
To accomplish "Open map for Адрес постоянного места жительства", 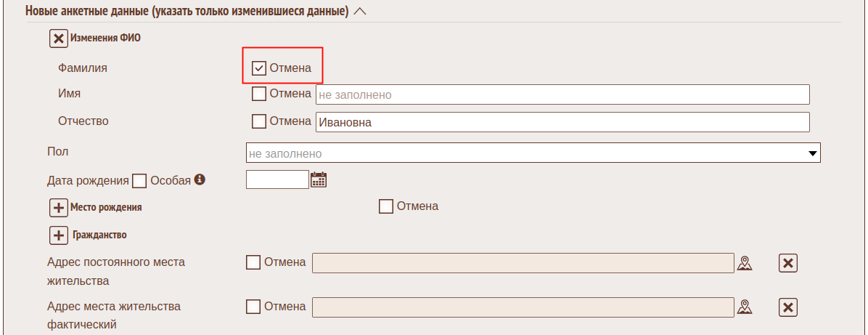I will pyautogui.click(x=744, y=262).
